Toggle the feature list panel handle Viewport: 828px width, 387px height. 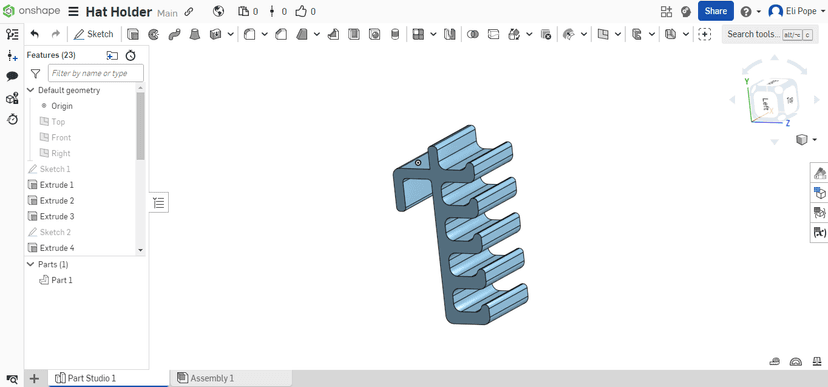[x=159, y=202]
